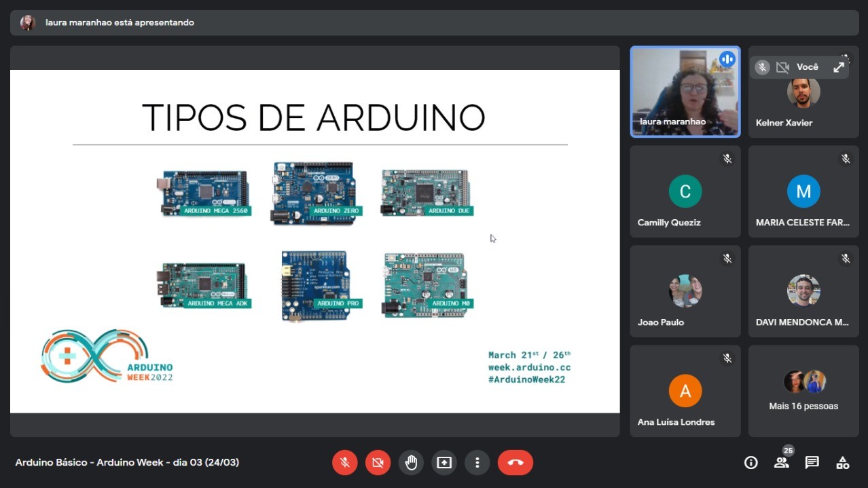Select Camilly Queziz participant tile

click(x=685, y=191)
